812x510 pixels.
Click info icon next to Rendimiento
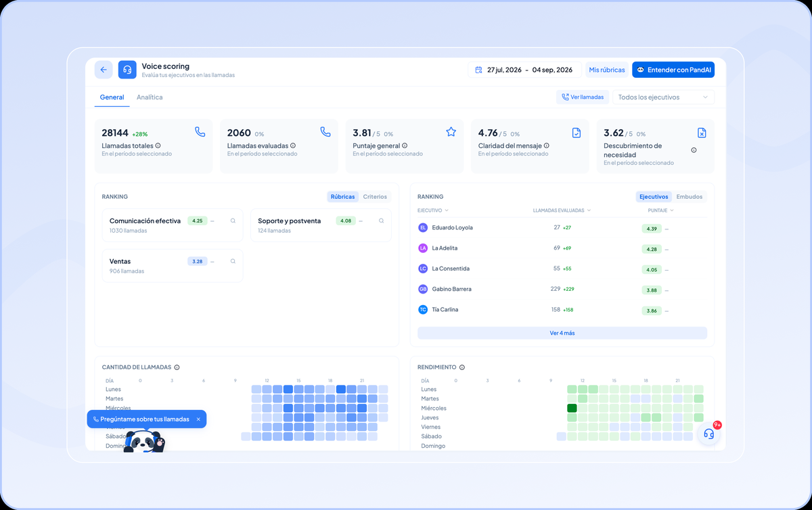462,367
